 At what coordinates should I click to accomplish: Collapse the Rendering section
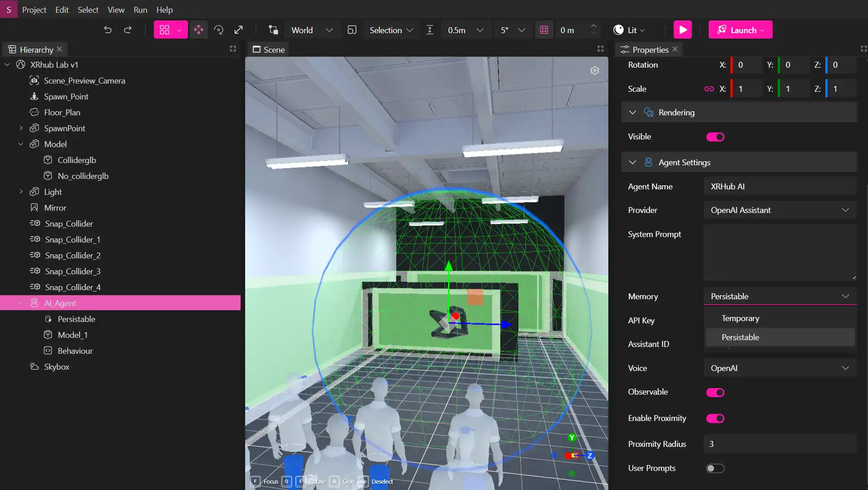tap(632, 113)
